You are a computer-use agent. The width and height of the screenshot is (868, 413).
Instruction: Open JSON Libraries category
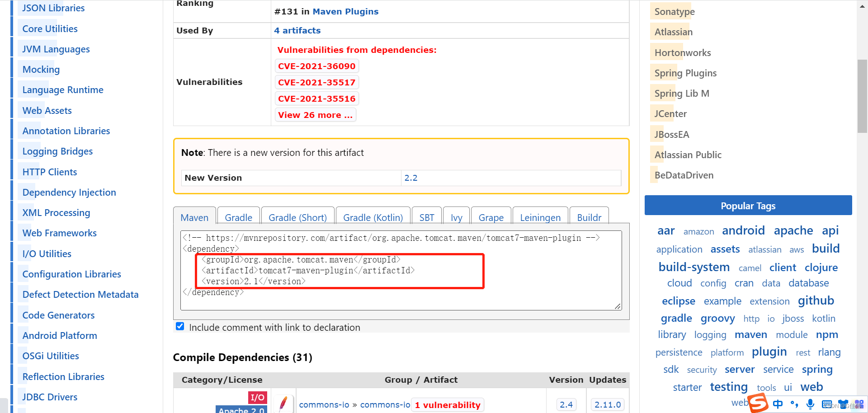click(53, 8)
